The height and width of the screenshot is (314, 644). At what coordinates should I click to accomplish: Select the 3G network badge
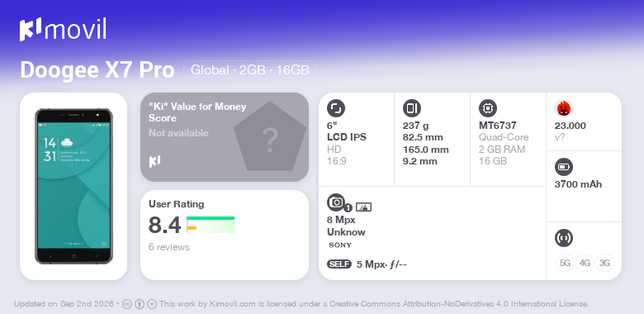(604, 263)
